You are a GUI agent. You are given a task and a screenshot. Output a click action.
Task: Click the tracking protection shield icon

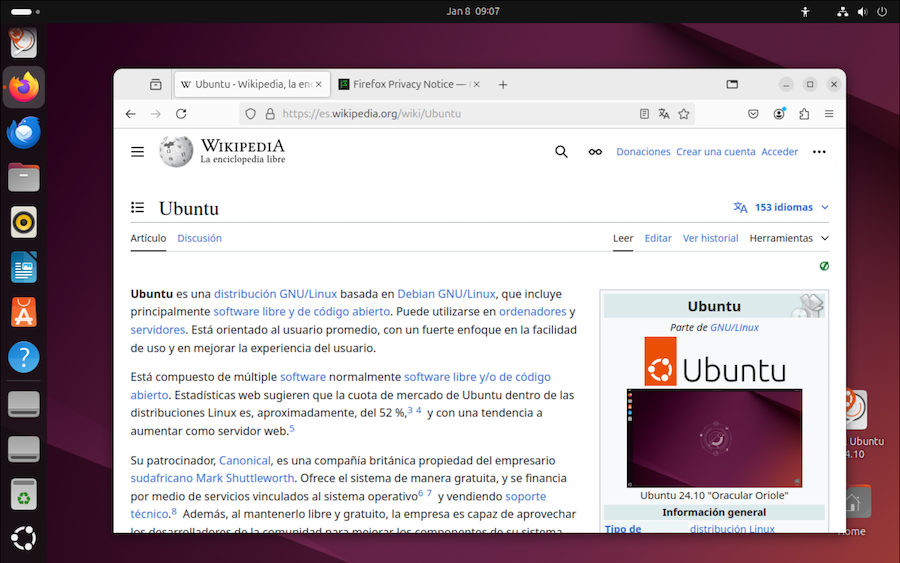251,114
